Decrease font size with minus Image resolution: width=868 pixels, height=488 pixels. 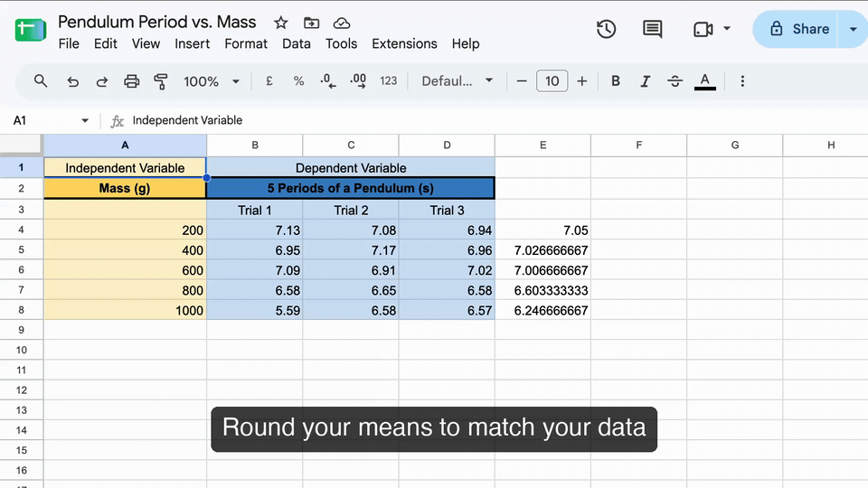point(522,81)
